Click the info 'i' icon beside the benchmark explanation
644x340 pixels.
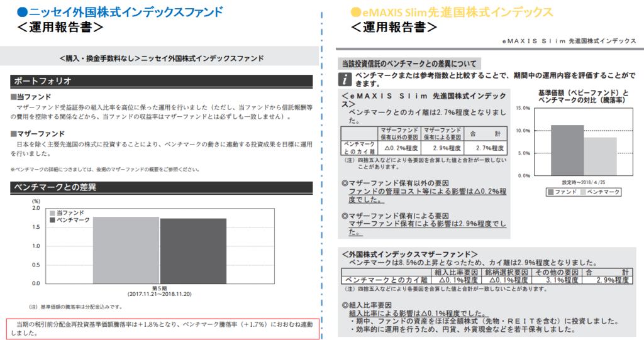345,79
